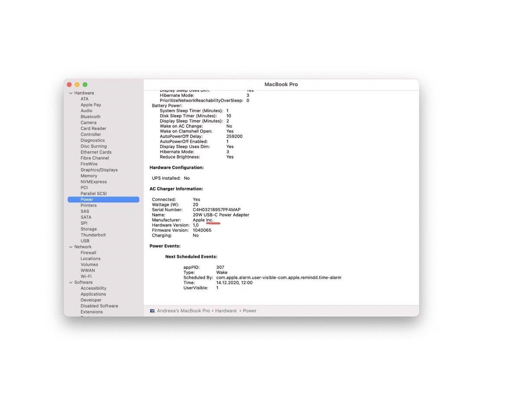Image resolution: width=532 pixels, height=396 pixels.
Task: Select the USB hardware item
Action: (85, 241)
